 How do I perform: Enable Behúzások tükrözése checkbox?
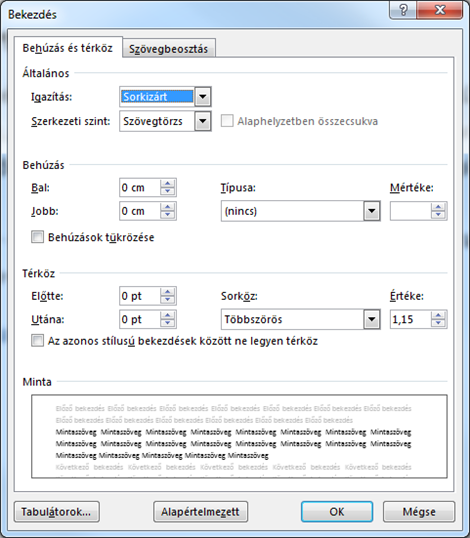(x=37, y=237)
